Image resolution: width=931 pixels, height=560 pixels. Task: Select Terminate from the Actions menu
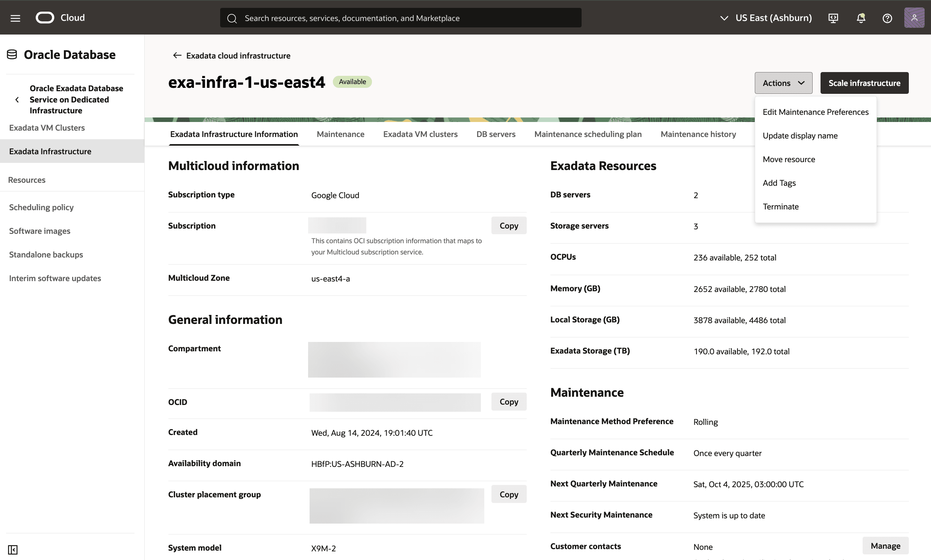(x=781, y=206)
